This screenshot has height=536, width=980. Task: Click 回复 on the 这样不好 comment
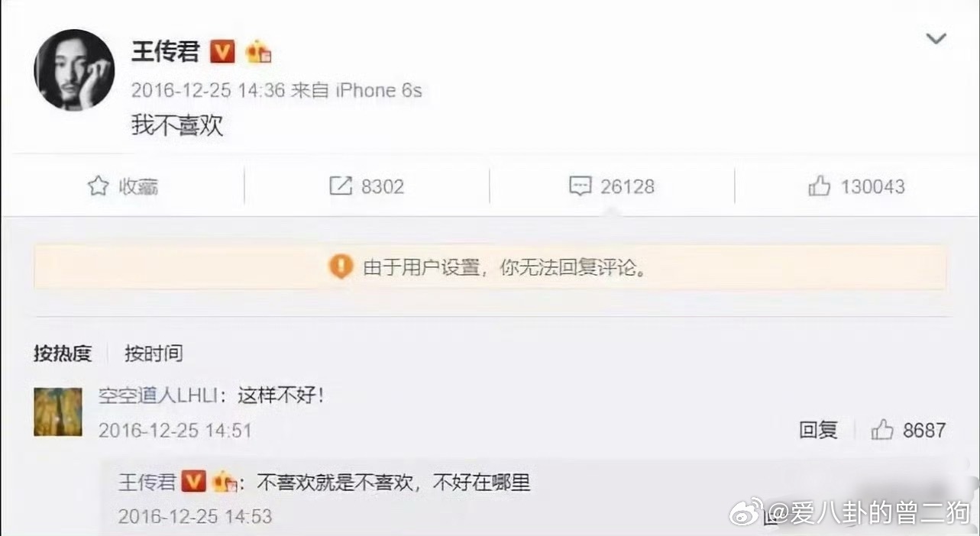819,430
